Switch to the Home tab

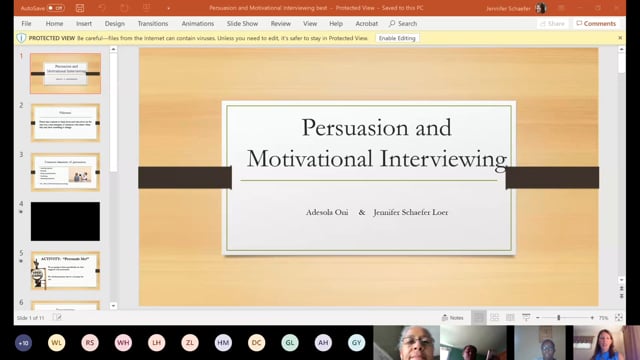point(54,24)
